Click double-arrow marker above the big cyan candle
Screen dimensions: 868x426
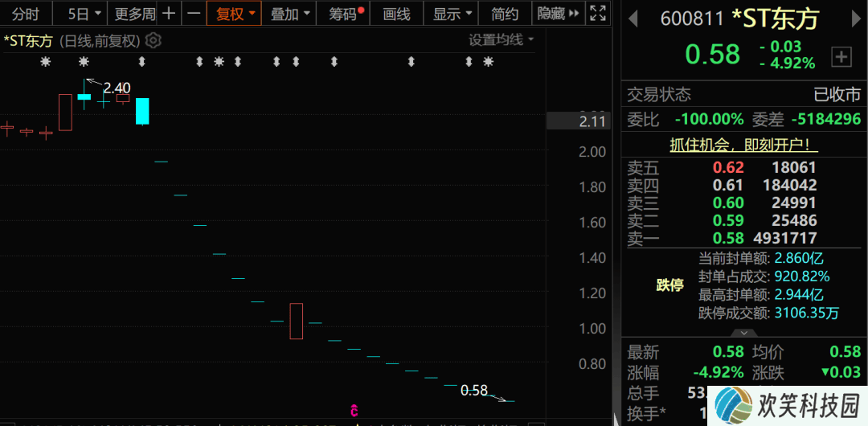coord(141,62)
